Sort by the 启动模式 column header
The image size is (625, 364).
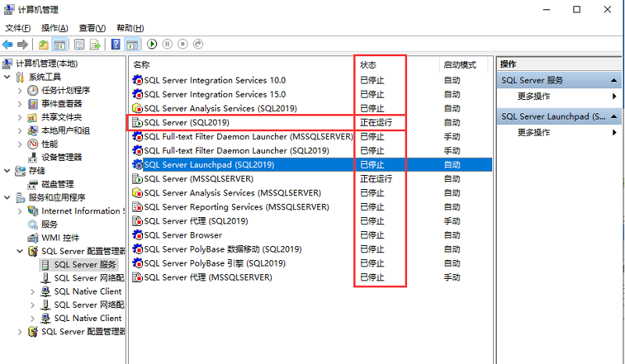click(x=460, y=65)
